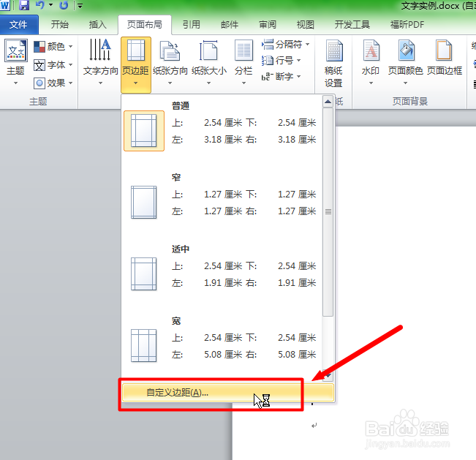Switch to the 邮件 tab
Screen dimensions: 476x460
230,25
